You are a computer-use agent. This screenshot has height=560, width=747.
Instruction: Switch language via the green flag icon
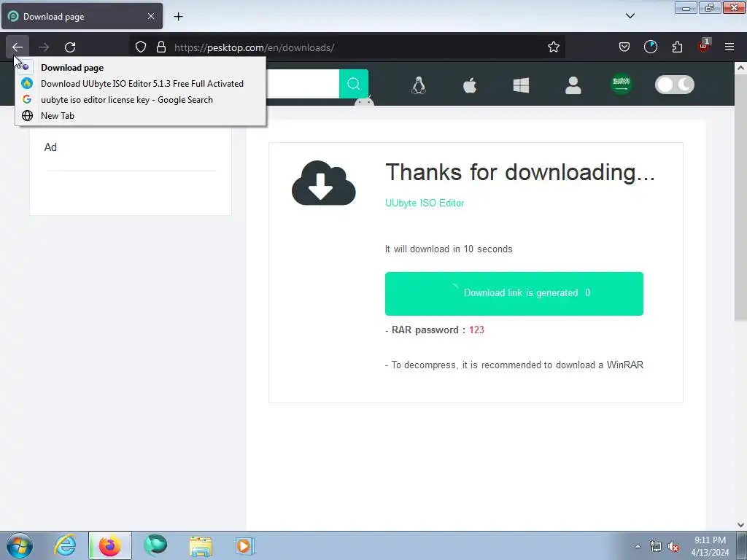tap(622, 85)
